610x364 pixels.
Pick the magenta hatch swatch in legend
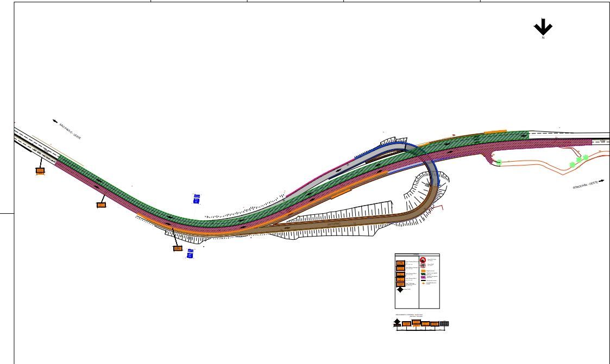(x=423, y=278)
